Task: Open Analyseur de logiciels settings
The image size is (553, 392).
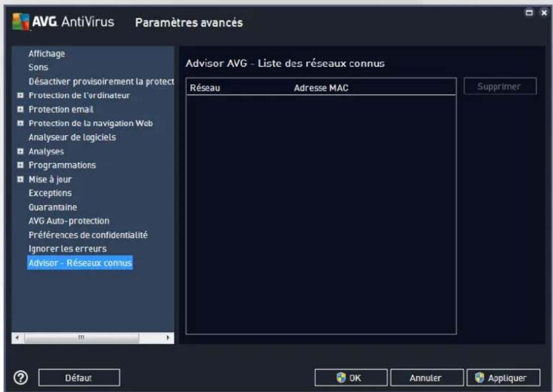Action: (72, 137)
